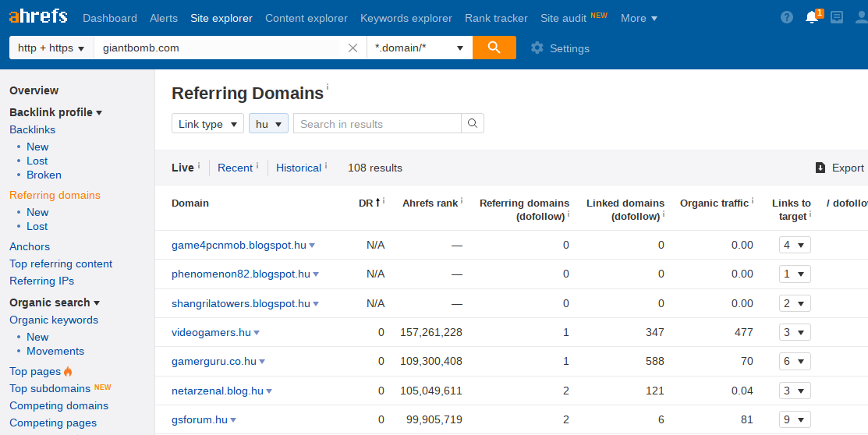
Task: Switch to the Historical tab
Action: click(x=299, y=168)
